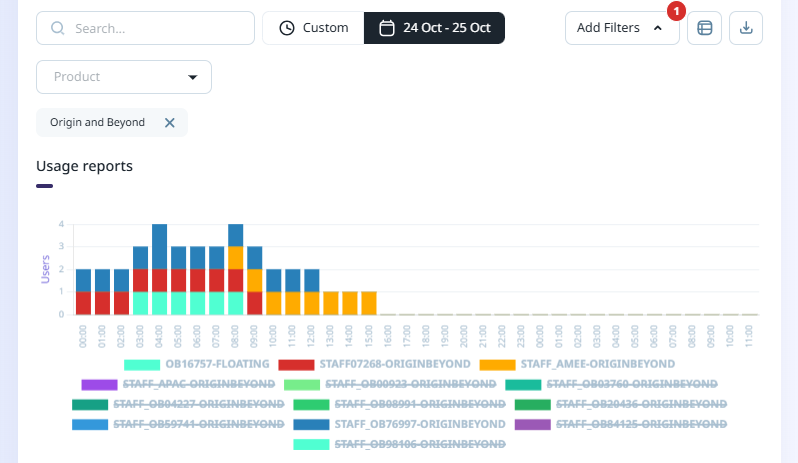Screen dimensions: 798x463
Task: Click the red filter count badge
Action: (x=676, y=12)
